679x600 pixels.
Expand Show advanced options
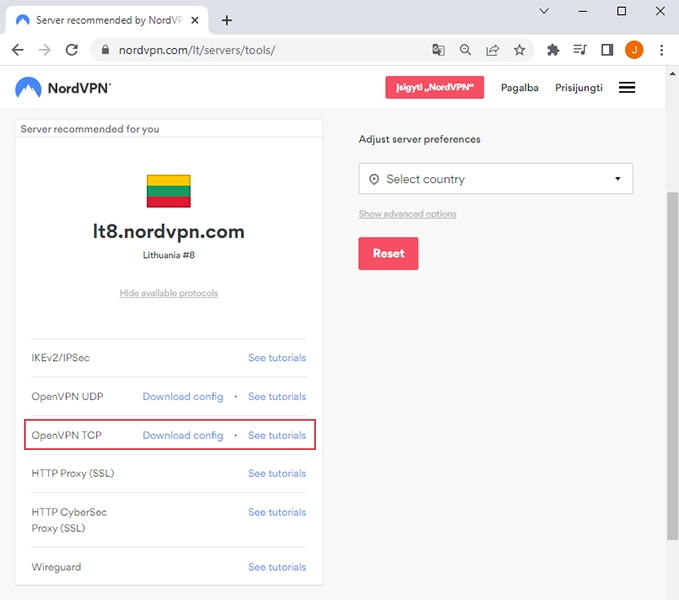pyautogui.click(x=407, y=214)
